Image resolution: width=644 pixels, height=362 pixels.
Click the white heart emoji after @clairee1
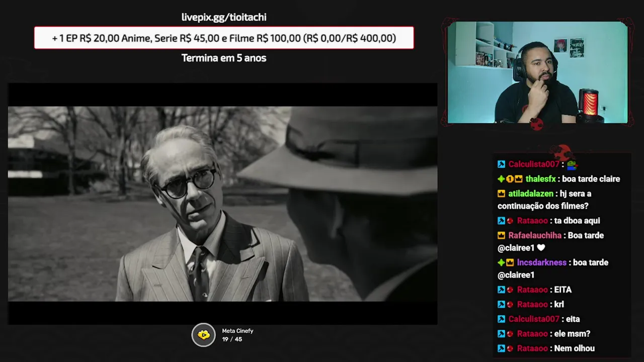[541, 248]
